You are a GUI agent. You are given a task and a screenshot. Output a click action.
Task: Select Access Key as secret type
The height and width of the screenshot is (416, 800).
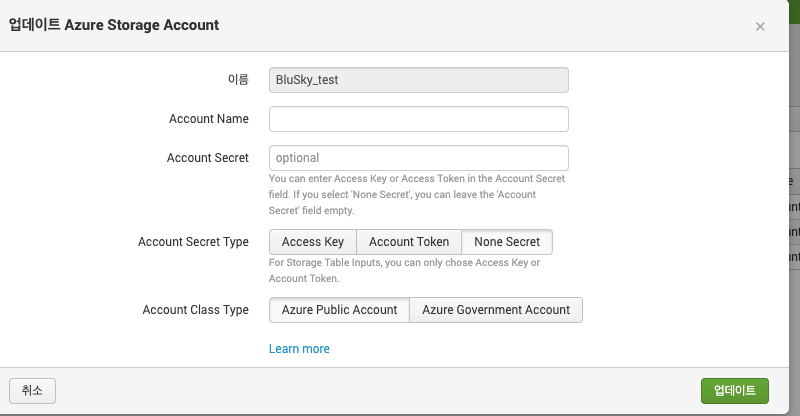pos(312,242)
